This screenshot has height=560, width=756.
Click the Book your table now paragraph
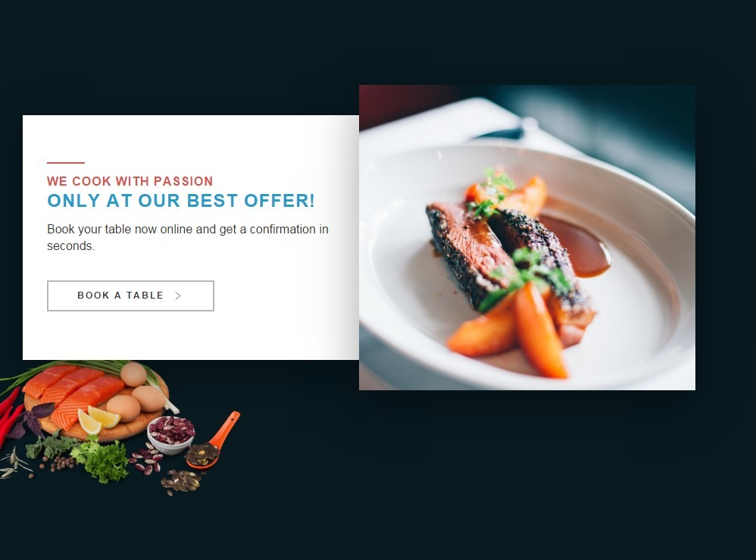188,237
